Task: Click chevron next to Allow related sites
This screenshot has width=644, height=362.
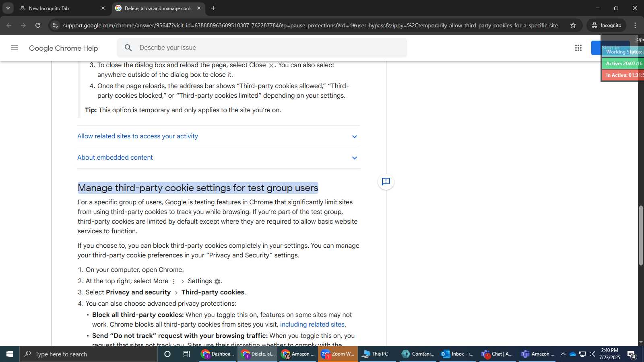Action: click(355, 137)
